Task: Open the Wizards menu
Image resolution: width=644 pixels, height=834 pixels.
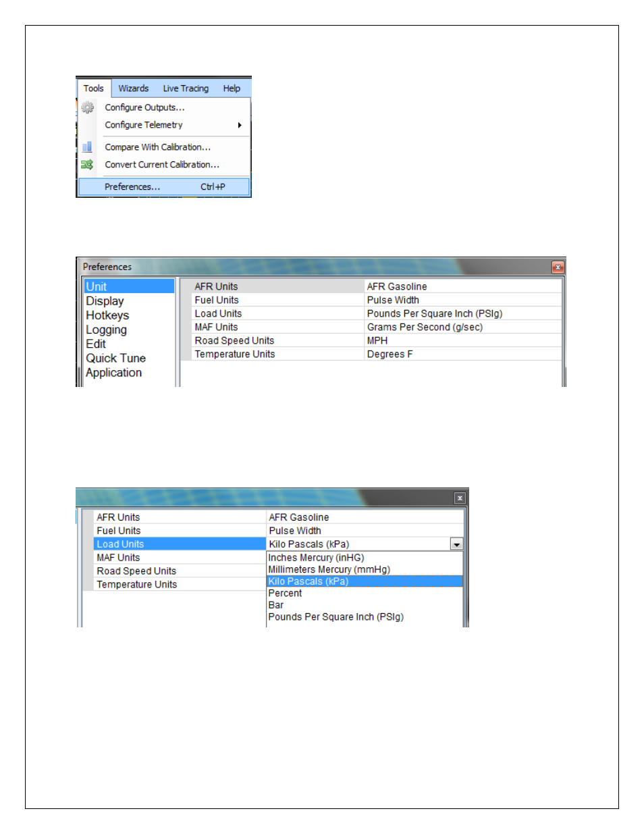Action: tap(134, 88)
